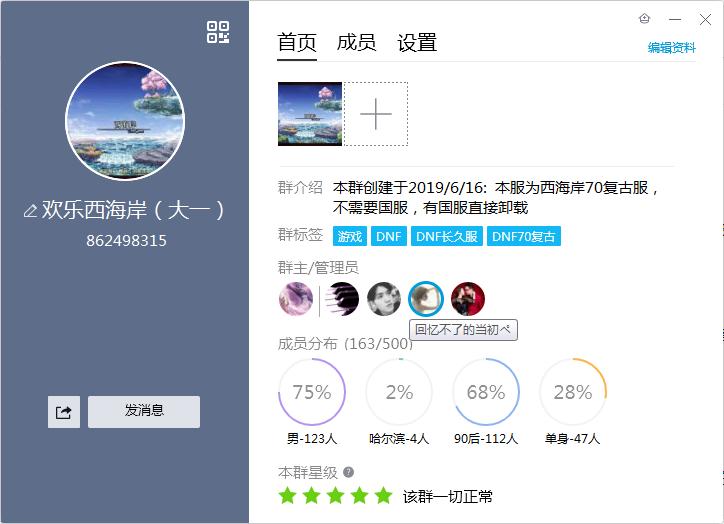Click the large round group avatar
Image resolution: width=724 pixels, height=524 pixels.
click(x=125, y=121)
